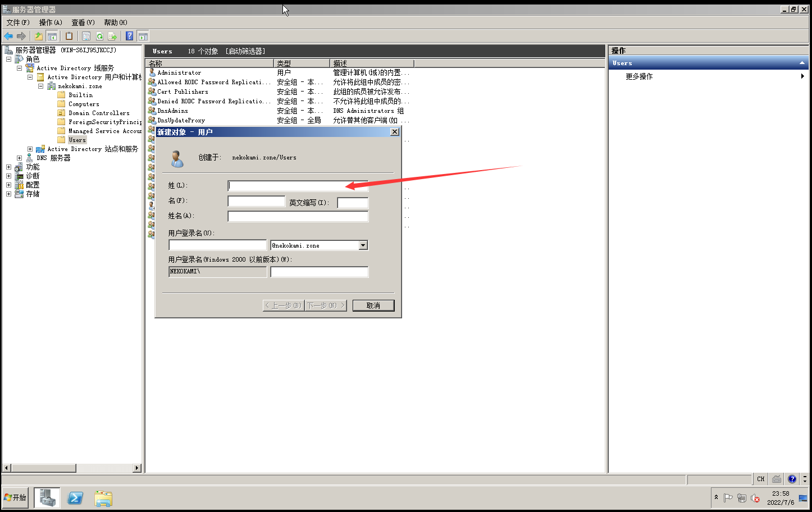Click the tree pane horizontal scrollbar right arrow
This screenshot has width=812, height=512.
(136, 468)
